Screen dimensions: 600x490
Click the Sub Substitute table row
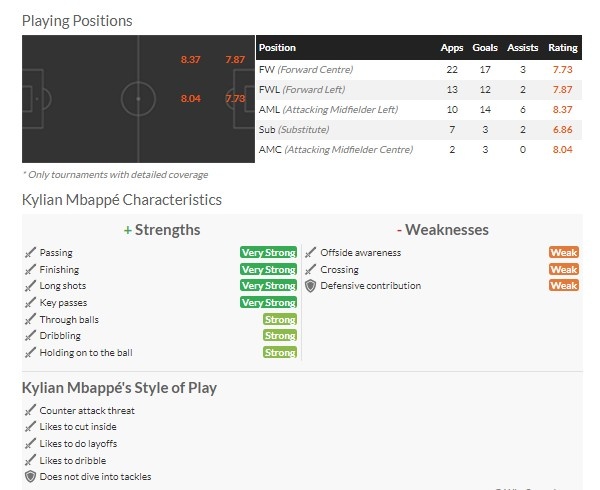pyautogui.click(x=419, y=130)
